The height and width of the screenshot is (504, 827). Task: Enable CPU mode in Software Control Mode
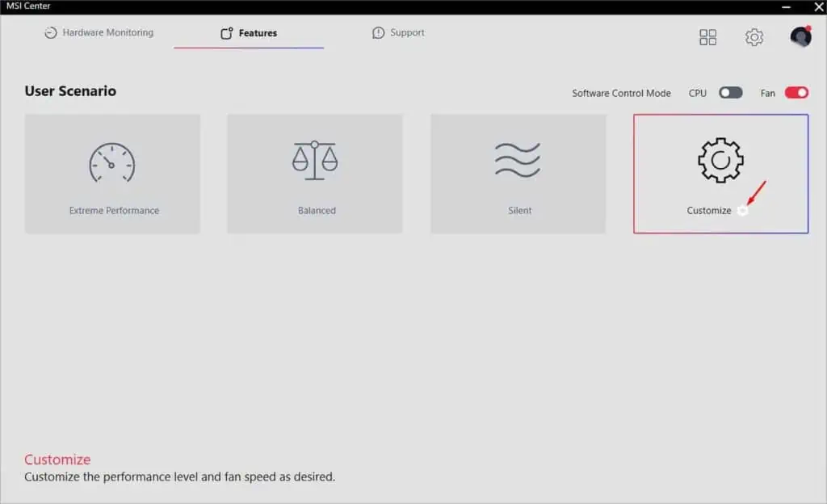click(729, 93)
